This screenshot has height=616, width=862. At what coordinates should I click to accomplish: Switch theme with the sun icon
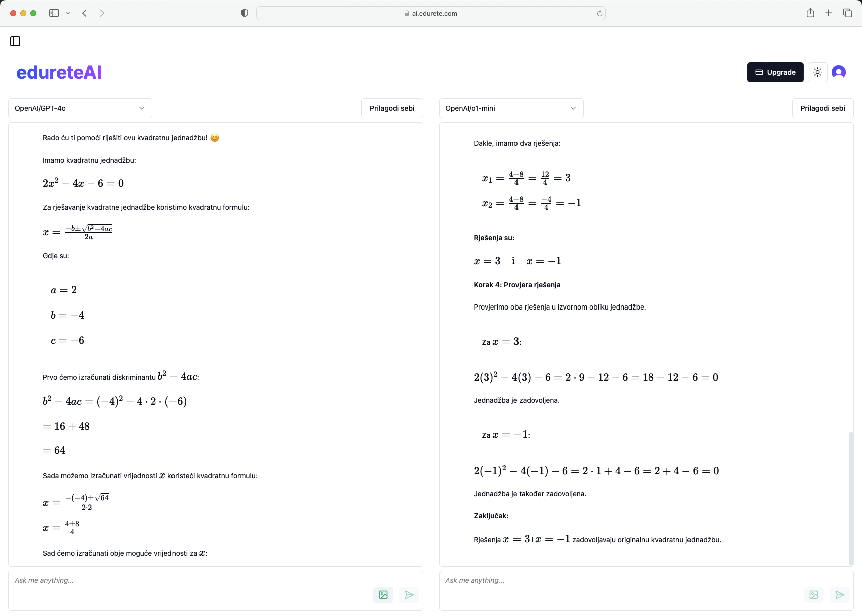(817, 72)
